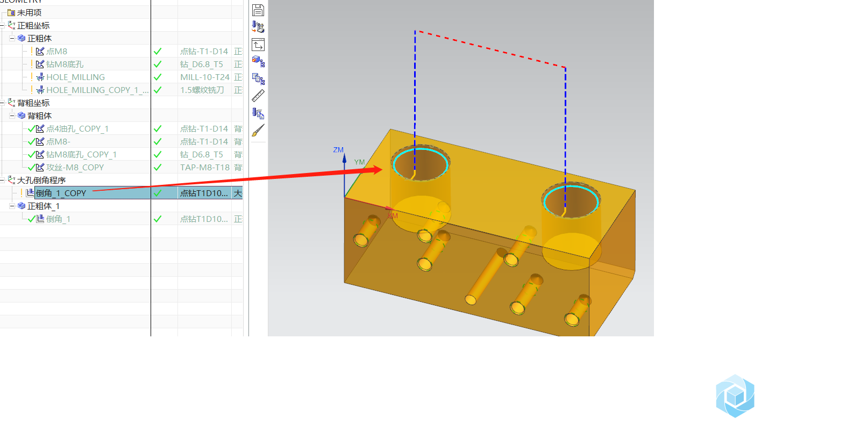Click the cube icon beside 正粗体_1
868x425 pixels.
(22, 206)
